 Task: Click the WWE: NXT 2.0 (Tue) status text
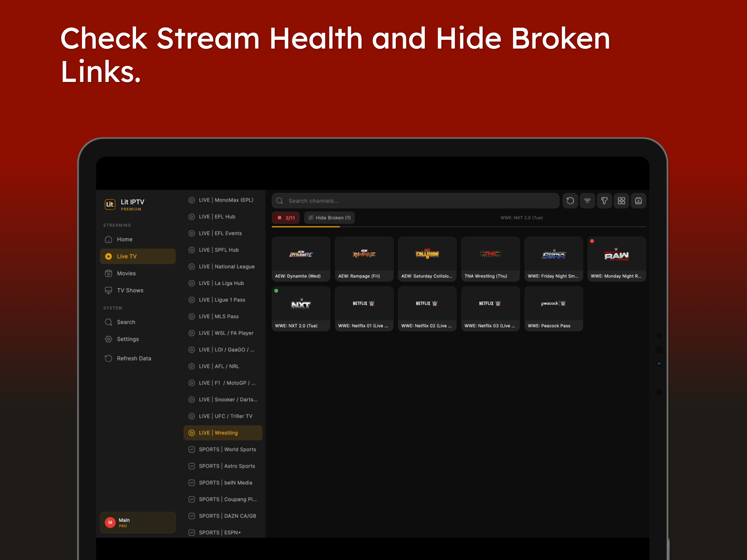click(521, 218)
